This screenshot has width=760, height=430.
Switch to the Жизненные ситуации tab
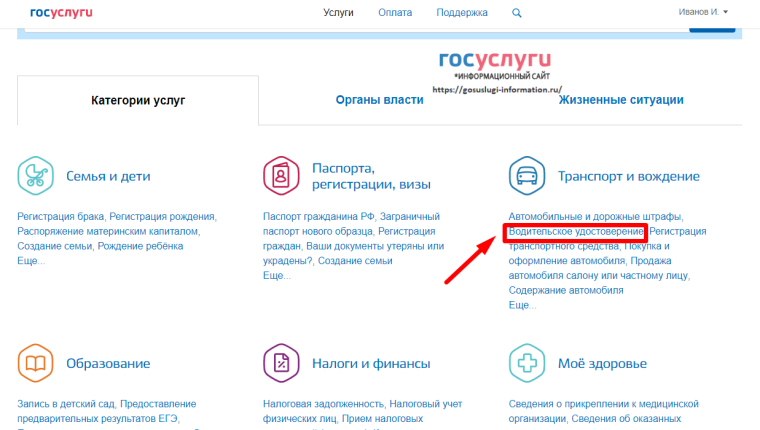[x=621, y=100]
